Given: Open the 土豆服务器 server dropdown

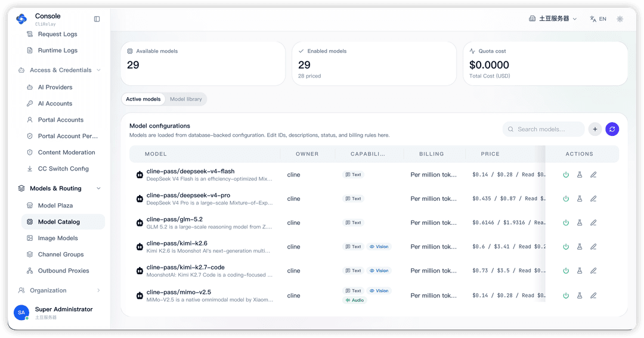Looking at the screenshot, I should pos(553,19).
